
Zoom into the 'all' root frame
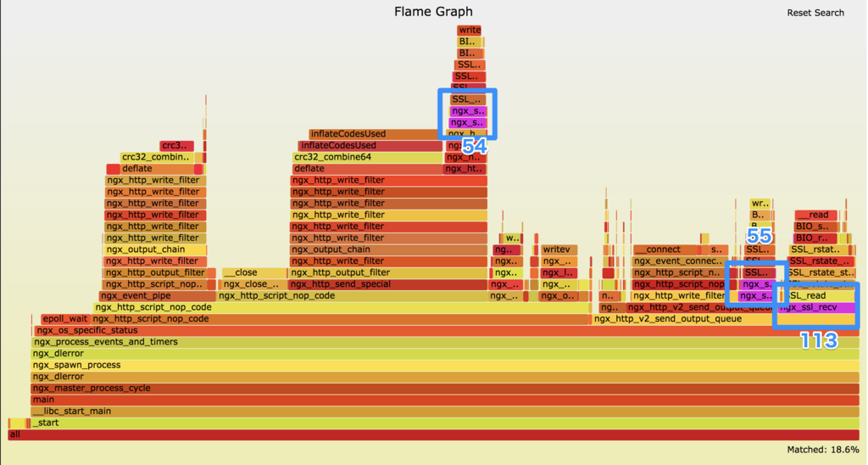pyautogui.click(x=433, y=434)
